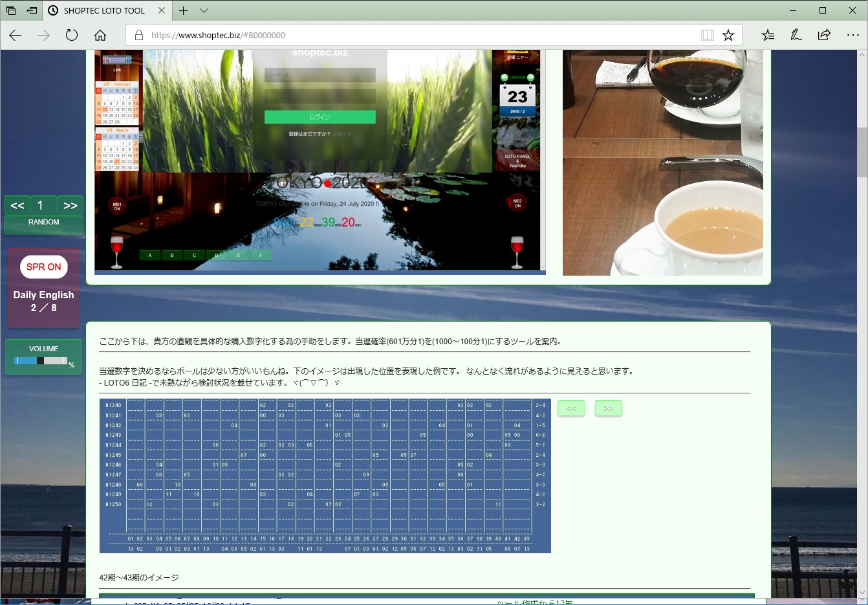Share this web page

pyautogui.click(x=824, y=35)
